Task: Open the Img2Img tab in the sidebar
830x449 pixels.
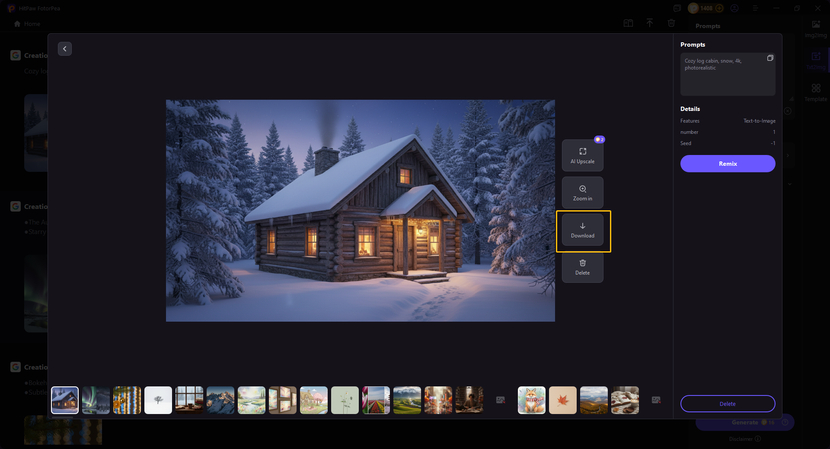Action: pyautogui.click(x=816, y=29)
